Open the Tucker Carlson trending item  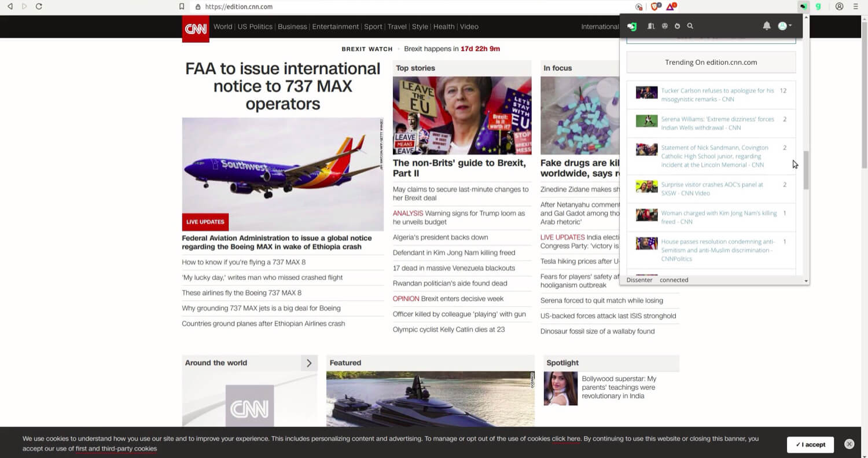(718, 95)
